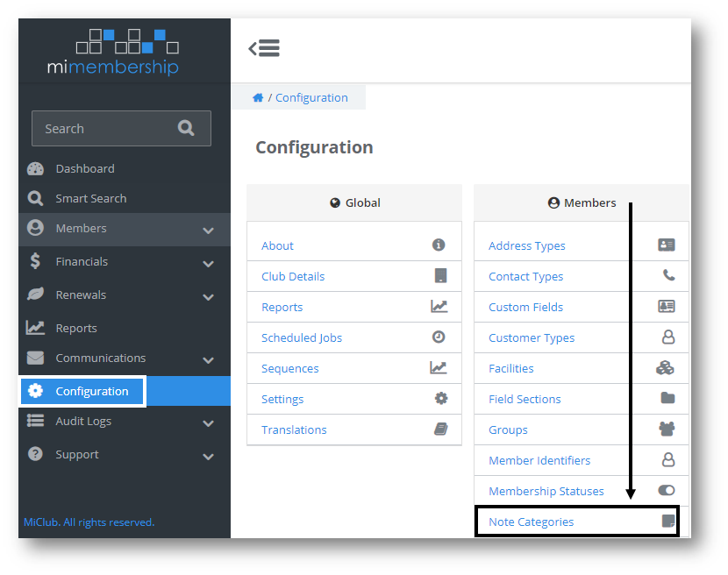Viewport: 728px width, 575px height.
Task: Click the Translations book icon
Action: point(439,429)
